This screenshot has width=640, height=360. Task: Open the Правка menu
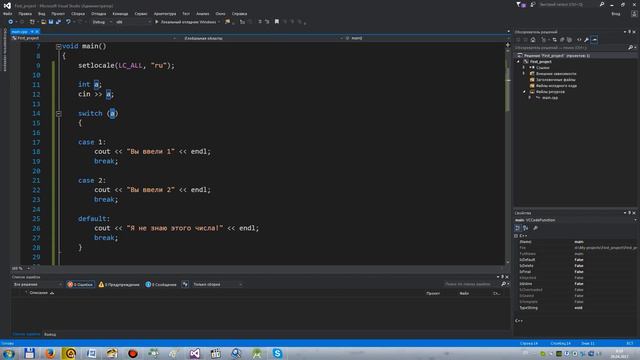(x=25, y=13)
